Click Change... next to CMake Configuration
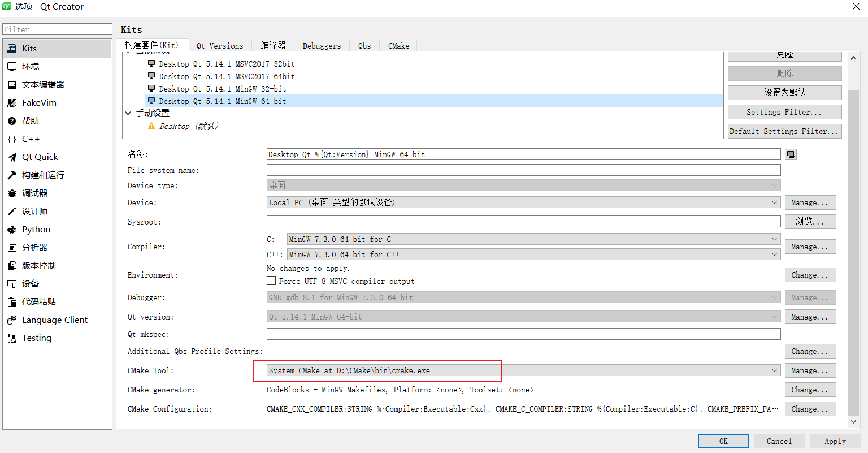 810,409
